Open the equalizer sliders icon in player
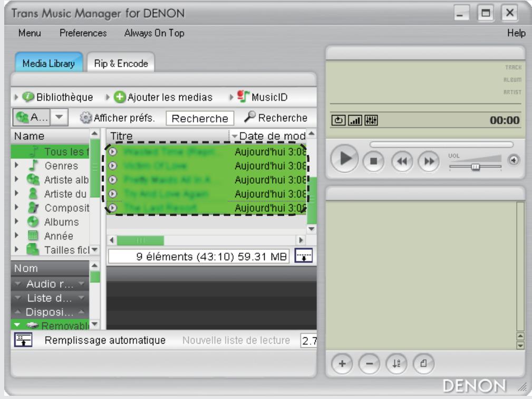 tap(371, 120)
